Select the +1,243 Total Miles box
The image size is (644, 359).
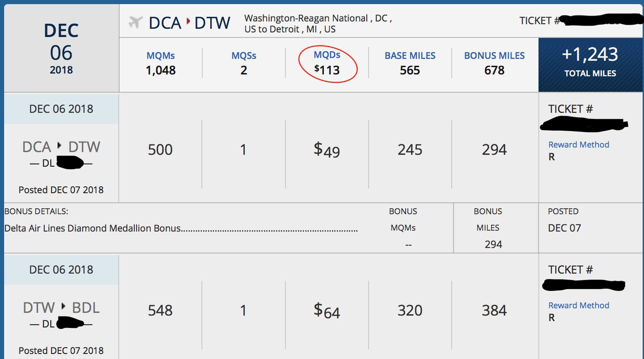click(590, 65)
